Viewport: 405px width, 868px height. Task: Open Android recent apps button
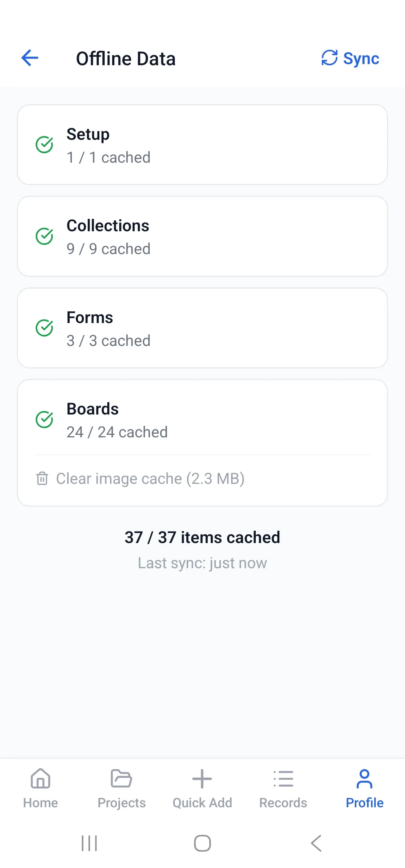click(89, 843)
